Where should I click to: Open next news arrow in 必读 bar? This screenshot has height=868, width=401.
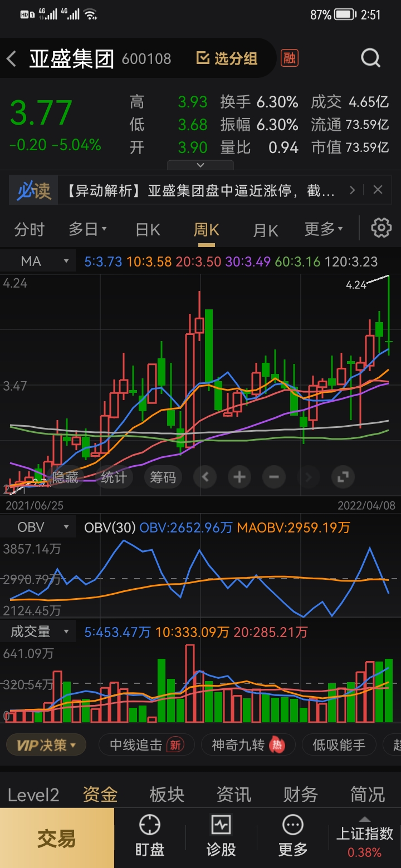click(x=352, y=190)
